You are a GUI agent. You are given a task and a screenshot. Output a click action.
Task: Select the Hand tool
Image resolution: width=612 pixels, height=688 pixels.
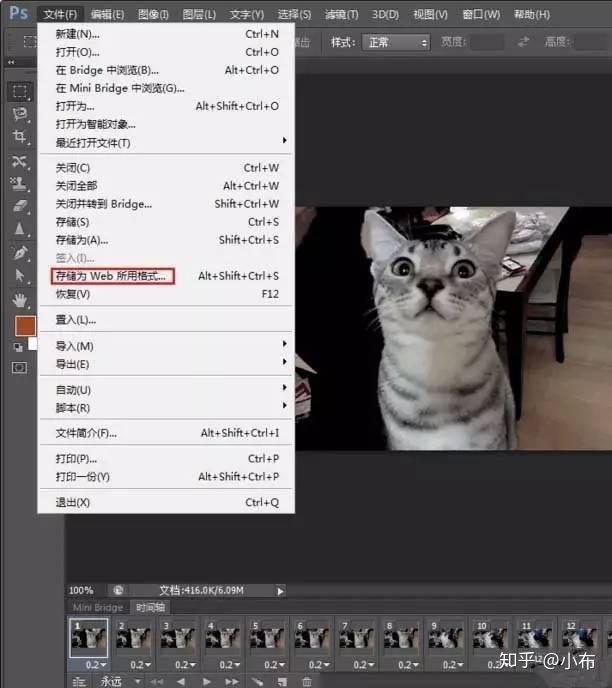20,301
